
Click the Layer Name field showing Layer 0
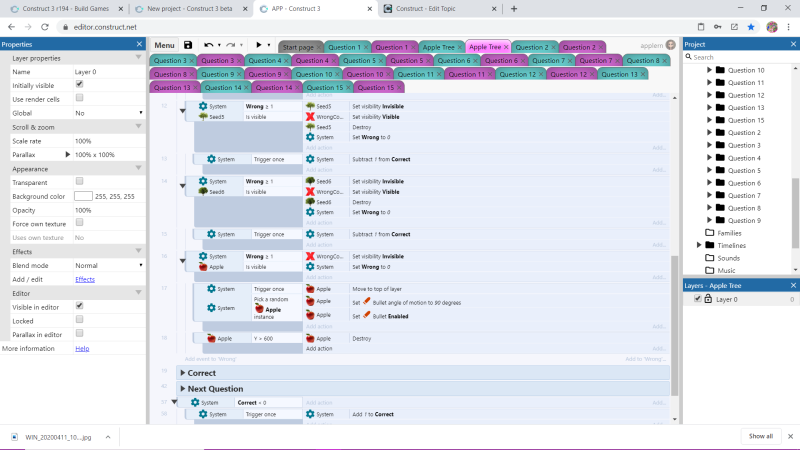point(109,72)
